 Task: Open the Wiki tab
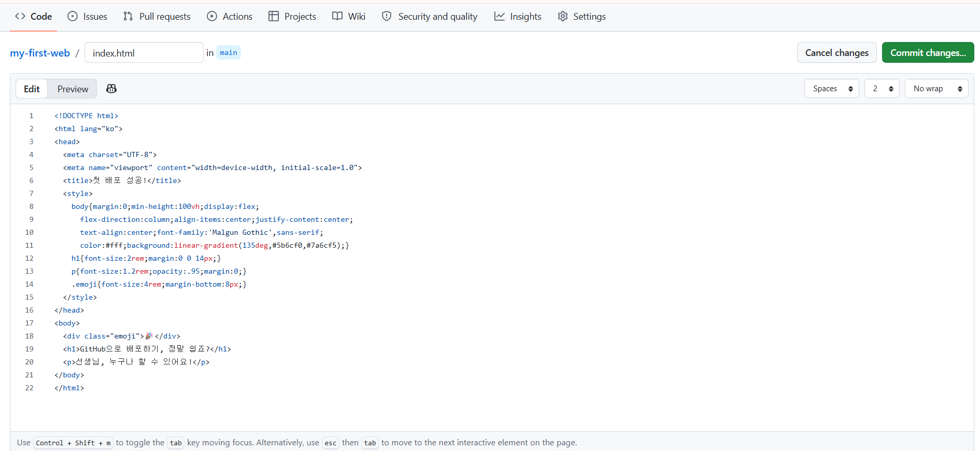(x=349, y=16)
